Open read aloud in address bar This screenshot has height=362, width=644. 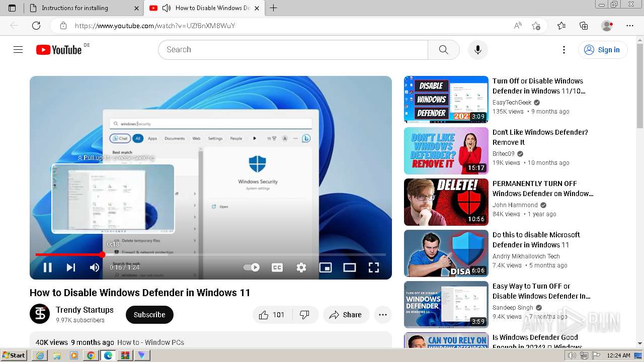pyautogui.click(x=518, y=26)
